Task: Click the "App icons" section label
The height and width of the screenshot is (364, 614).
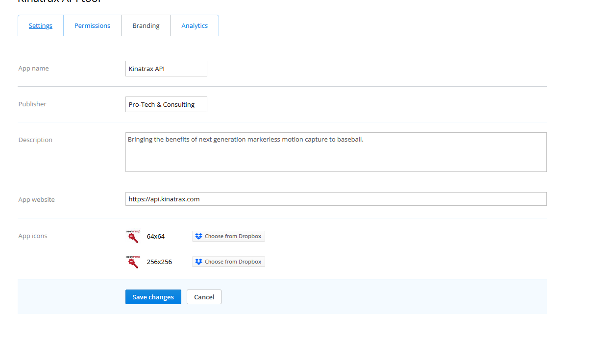Action: pos(33,236)
